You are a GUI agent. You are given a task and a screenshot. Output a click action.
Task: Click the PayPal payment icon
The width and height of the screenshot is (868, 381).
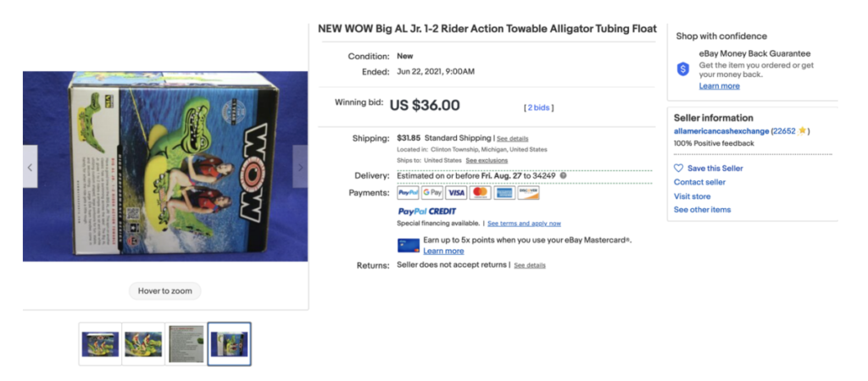click(408, 193)
